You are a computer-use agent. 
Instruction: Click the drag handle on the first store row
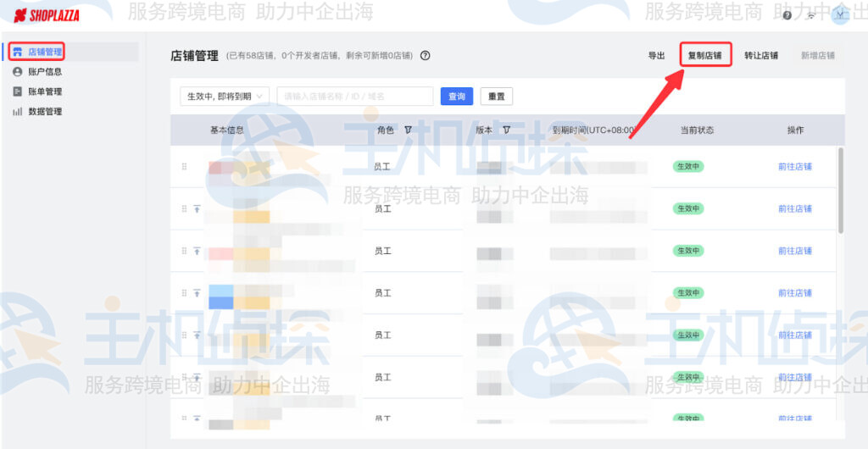click(184, 167)
